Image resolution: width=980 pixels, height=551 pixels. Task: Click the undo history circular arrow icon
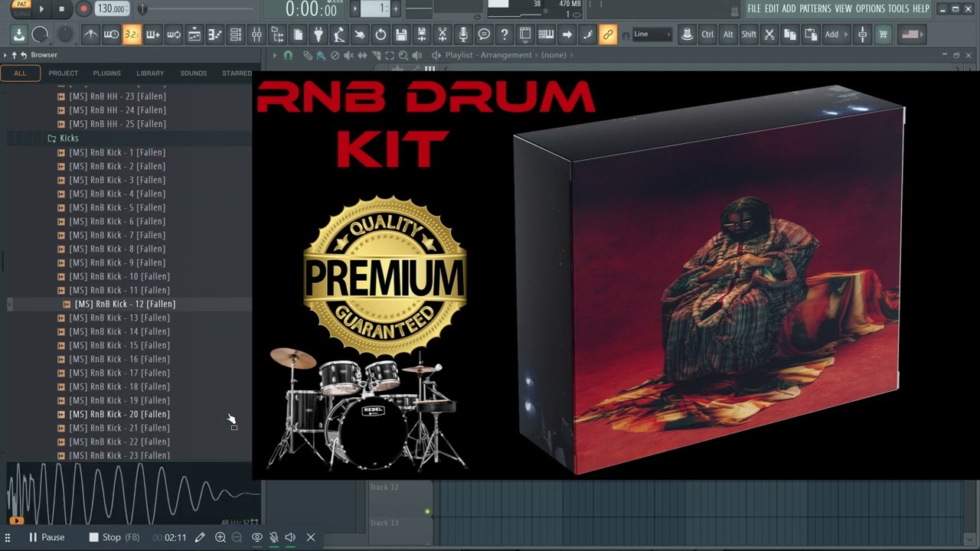pos(381,34)
